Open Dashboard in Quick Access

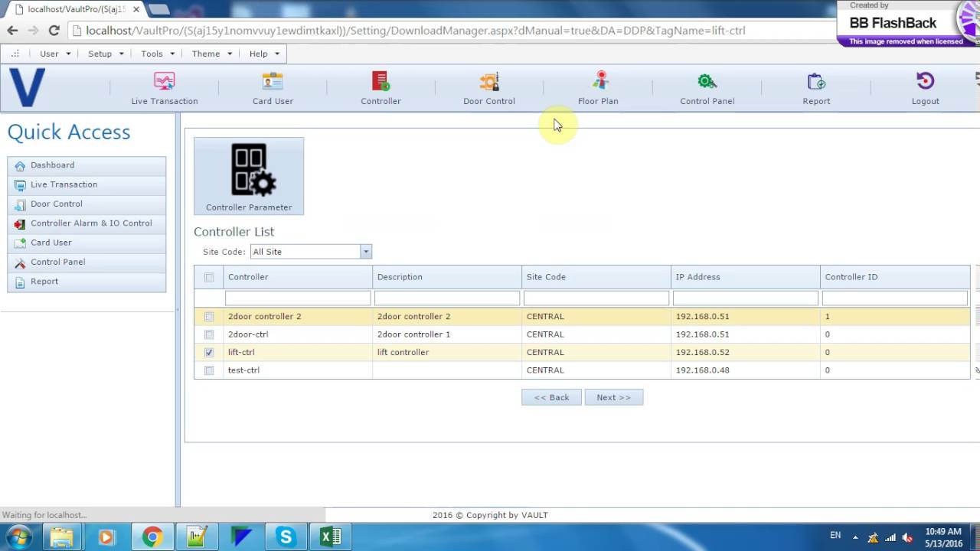(x=87, y=165)
